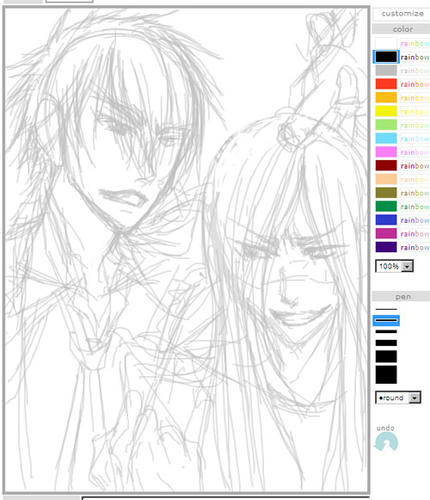Open the round pen shape dropdown

click(398, 397)
